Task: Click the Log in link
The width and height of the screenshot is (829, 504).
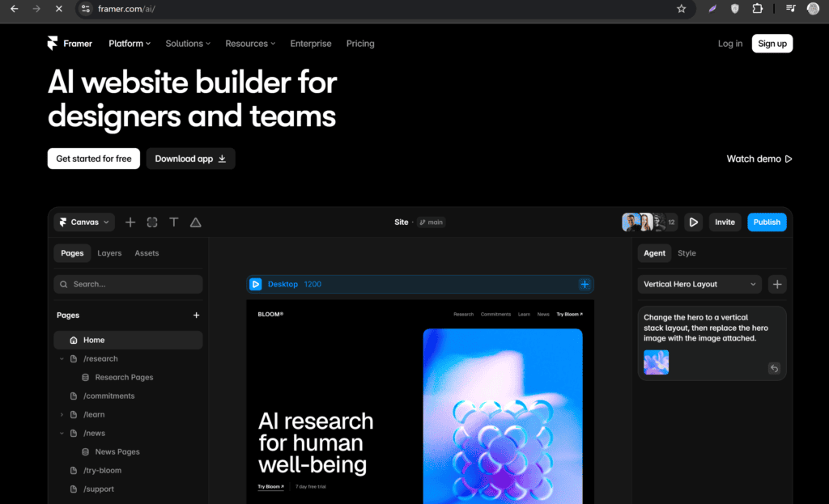Action: (730, 44)
